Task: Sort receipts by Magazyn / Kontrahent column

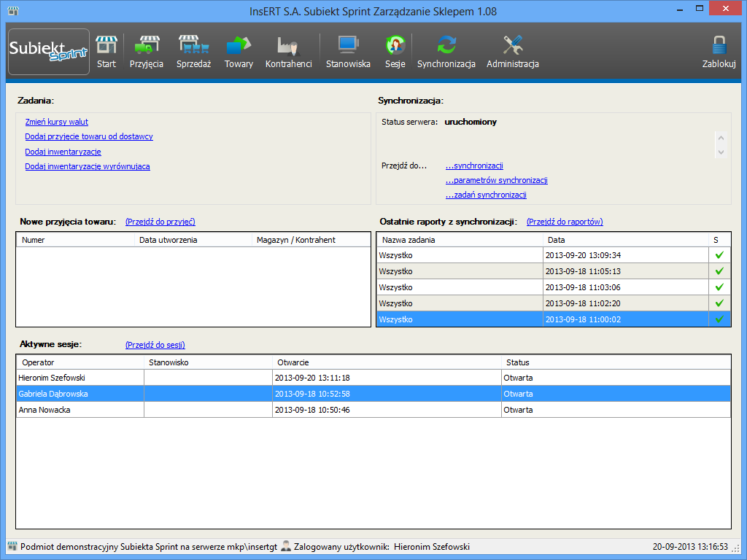Action: click(x=311, y=240)
